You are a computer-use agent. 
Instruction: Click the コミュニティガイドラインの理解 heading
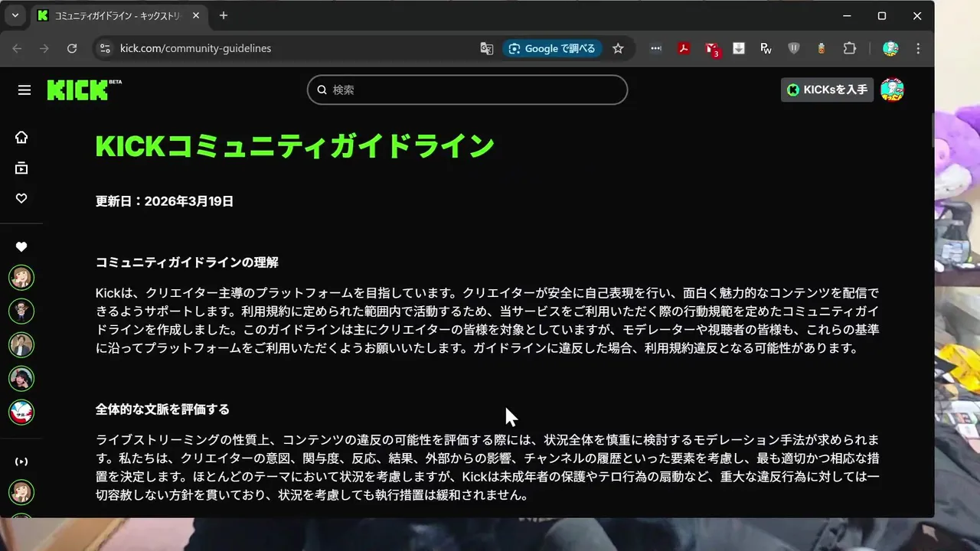click(187, 262)
